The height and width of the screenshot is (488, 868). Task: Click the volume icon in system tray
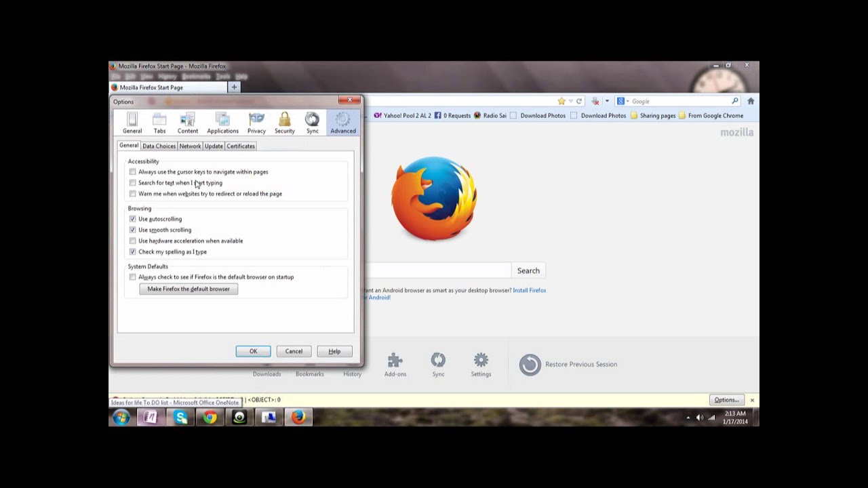(x=700, y=418)
